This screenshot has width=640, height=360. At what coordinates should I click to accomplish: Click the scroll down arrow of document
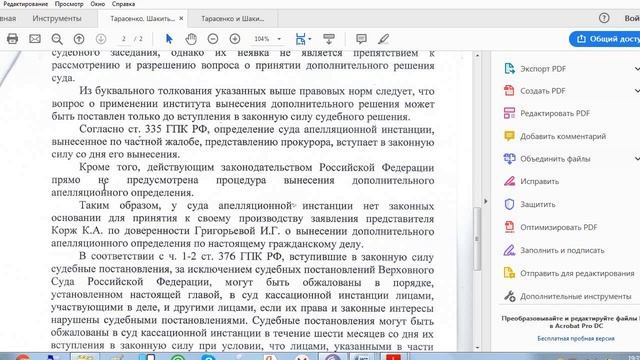tap(477, 347)
